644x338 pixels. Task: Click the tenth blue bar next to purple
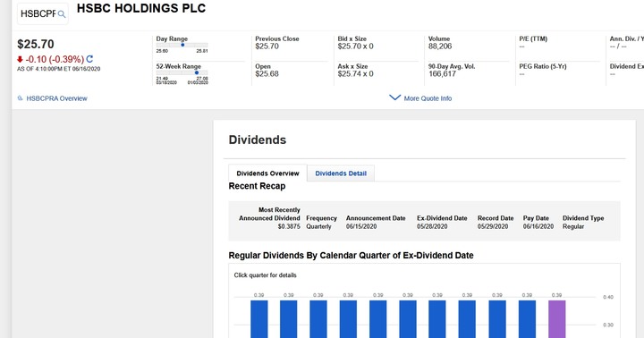pos(527,319)
